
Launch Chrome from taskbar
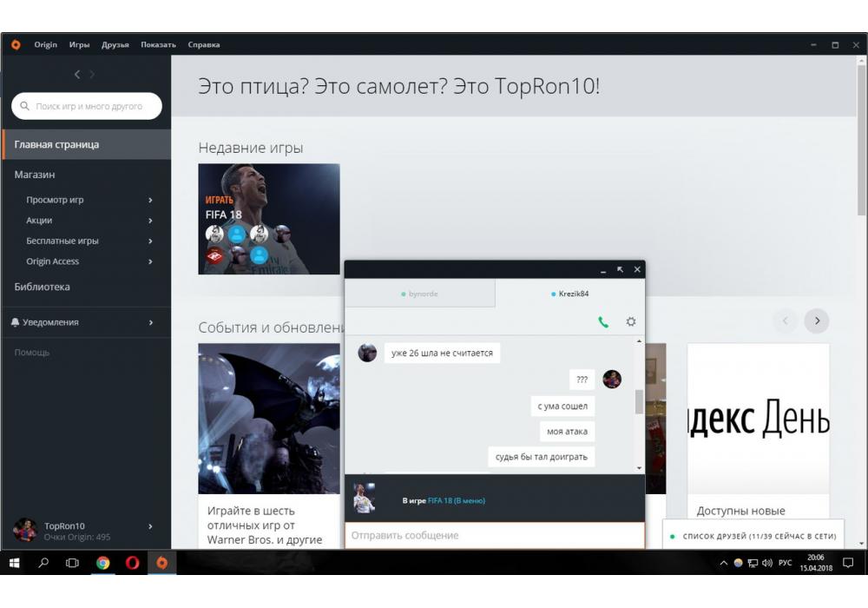[x=103, y=563]
